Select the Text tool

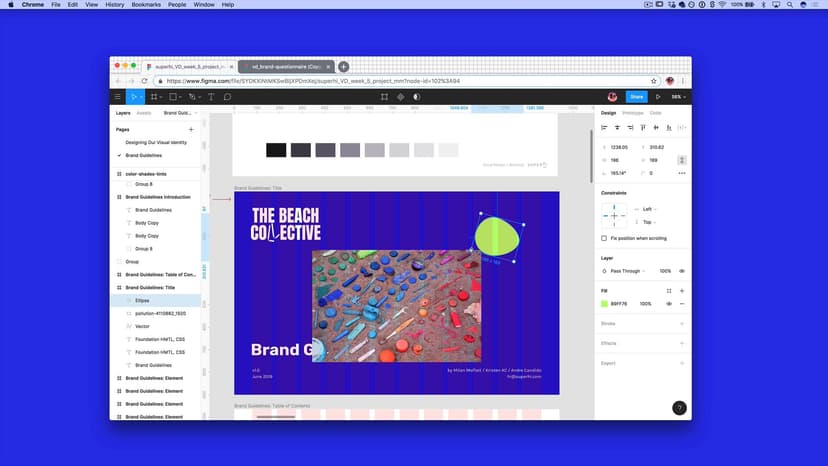click(x=211, y=97)
